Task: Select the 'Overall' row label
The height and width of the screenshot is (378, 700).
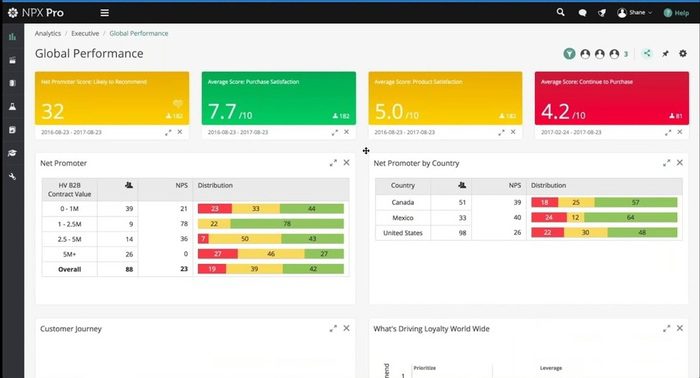Action: point(70,270)
